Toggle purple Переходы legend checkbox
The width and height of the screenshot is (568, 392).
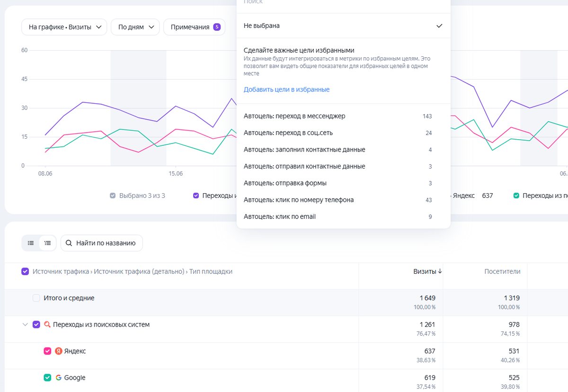[196, 196]
